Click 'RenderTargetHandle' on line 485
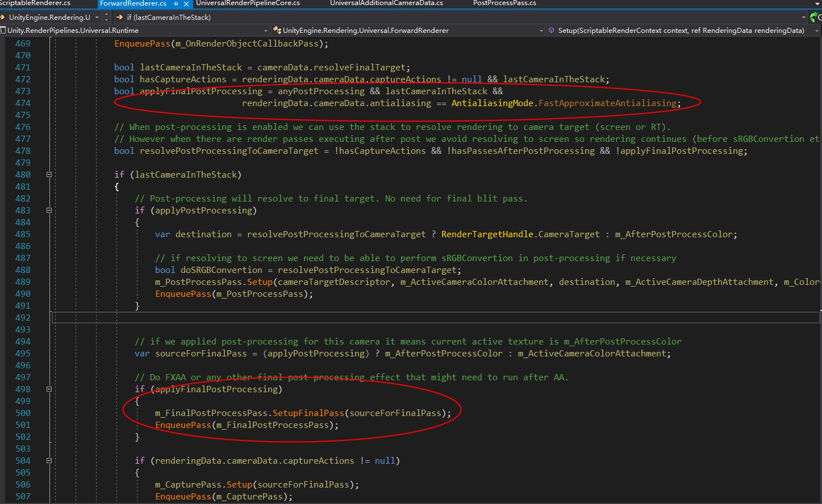Image resolution: width=822 pixels, height=504 pixels. (487, 234)
